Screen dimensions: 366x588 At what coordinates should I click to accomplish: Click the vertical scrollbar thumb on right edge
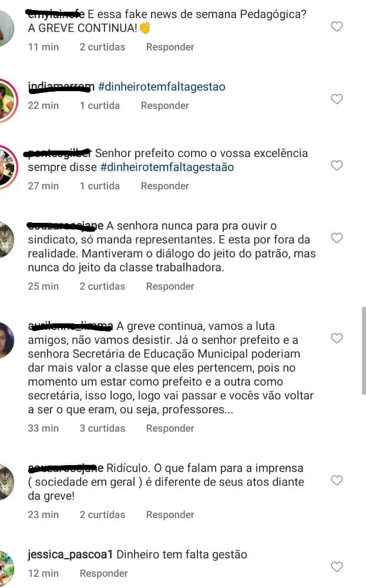(x=364, y=350)
